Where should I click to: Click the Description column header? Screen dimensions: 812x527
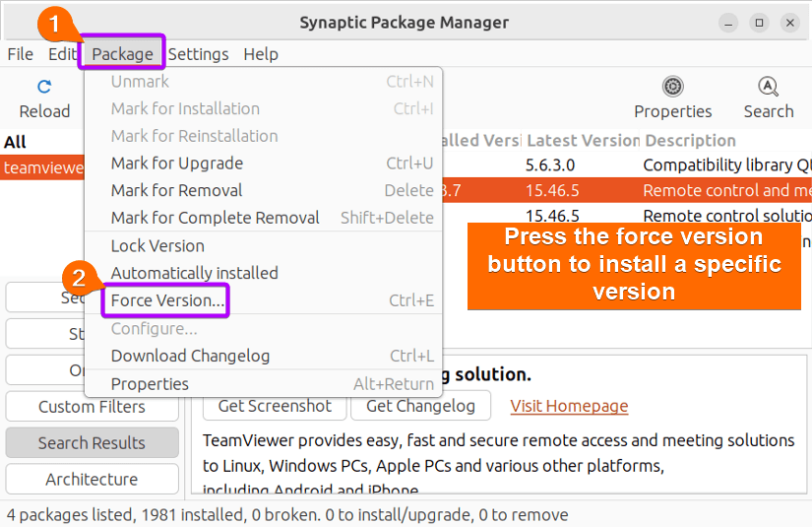pos(690,141)
